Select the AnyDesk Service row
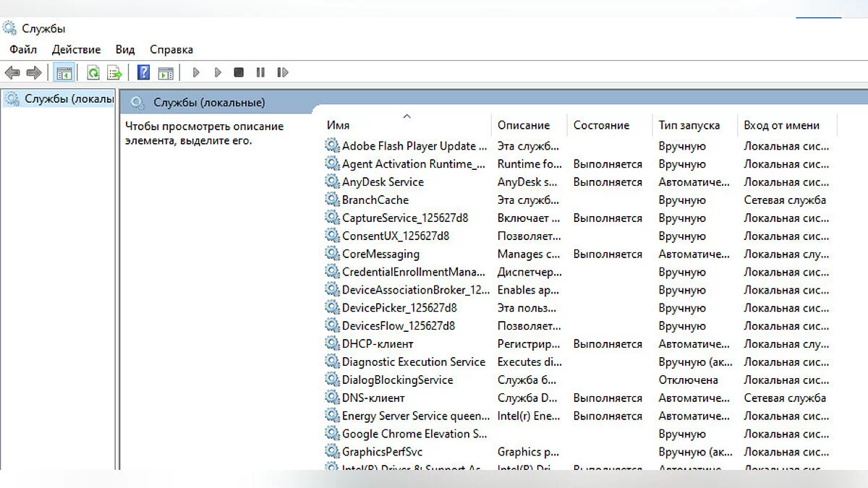This screenshot has height=488, width=868. click(x=383, y=182)
